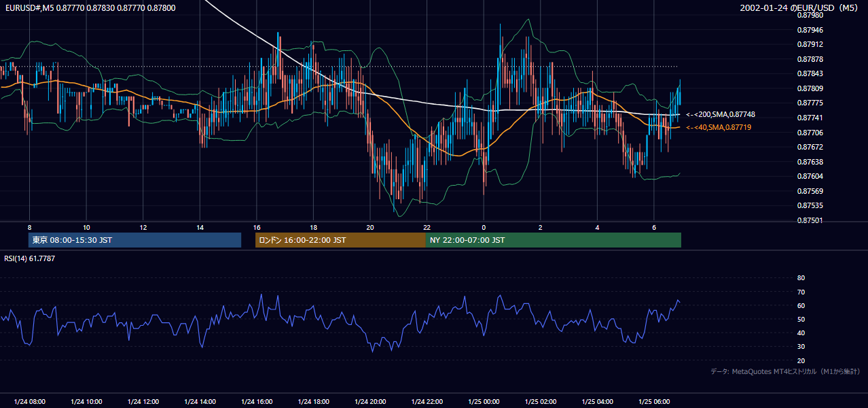Click RSI scale level 80
The width and height of the screenshot is (868, 408).
tap(801, 278)
